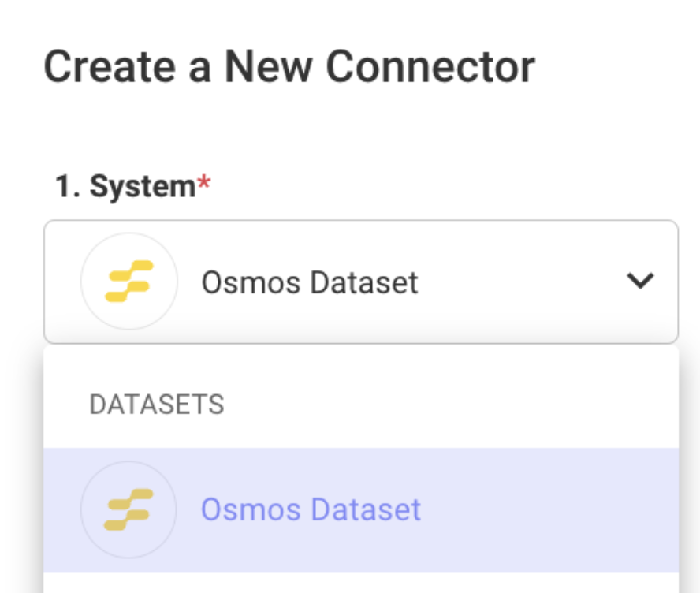Click the circular logo badge beside the selected system

[x=128, y=281]
